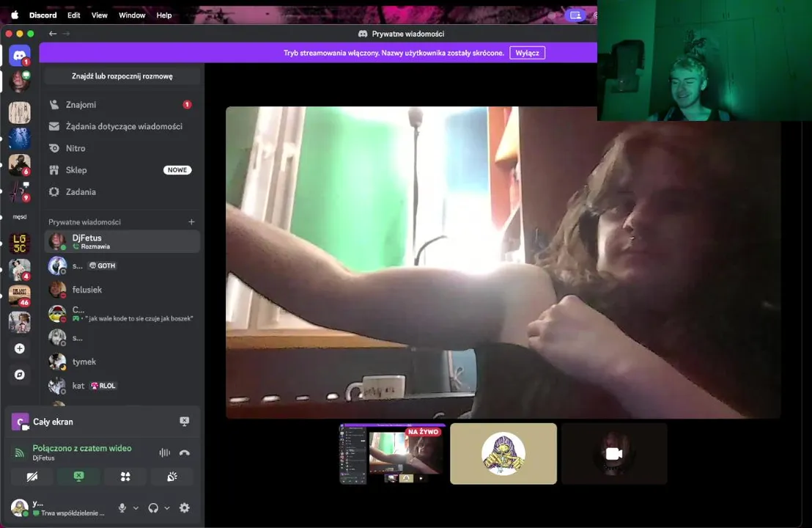
Task: Click the add a server plus icon
Action: 20,349
